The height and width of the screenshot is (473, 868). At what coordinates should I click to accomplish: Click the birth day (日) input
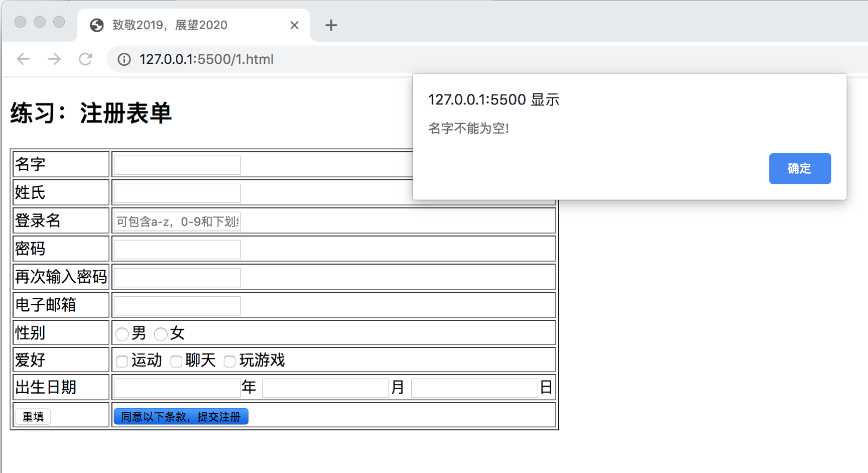(474, 388)
